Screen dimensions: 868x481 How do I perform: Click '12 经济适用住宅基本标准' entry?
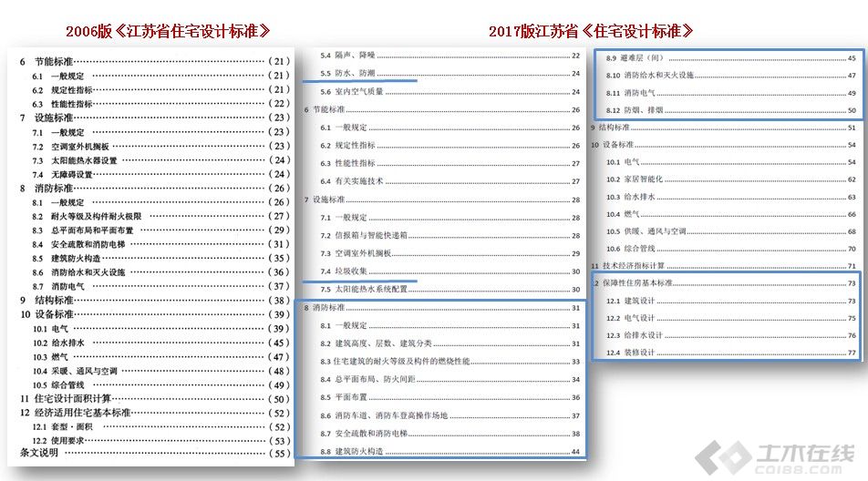coord(76,413)
